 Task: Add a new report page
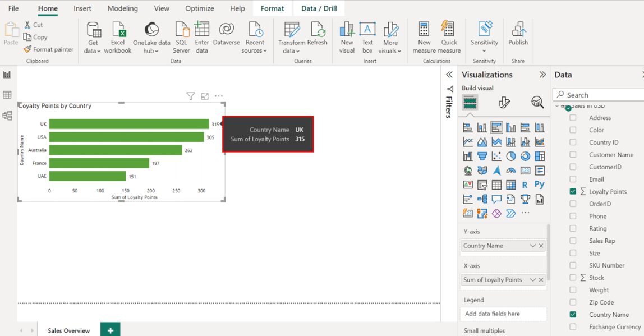pos(111,330)
